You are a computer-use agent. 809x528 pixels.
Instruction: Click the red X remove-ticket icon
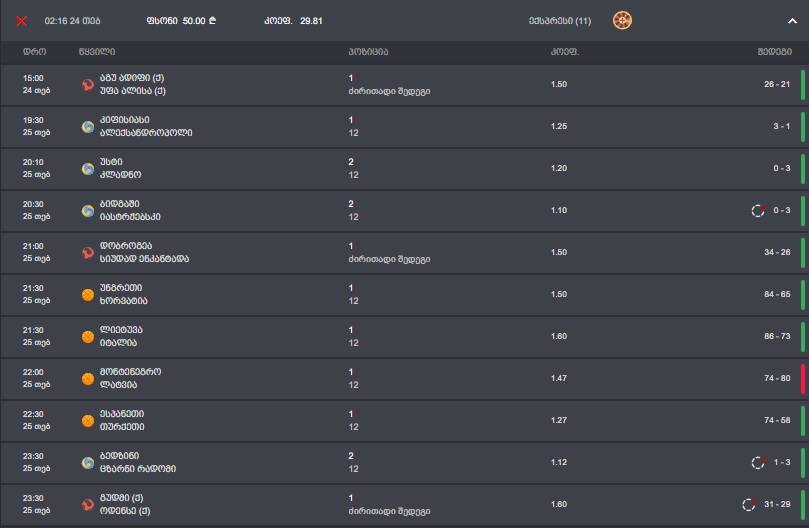click(x=21, y=21)
